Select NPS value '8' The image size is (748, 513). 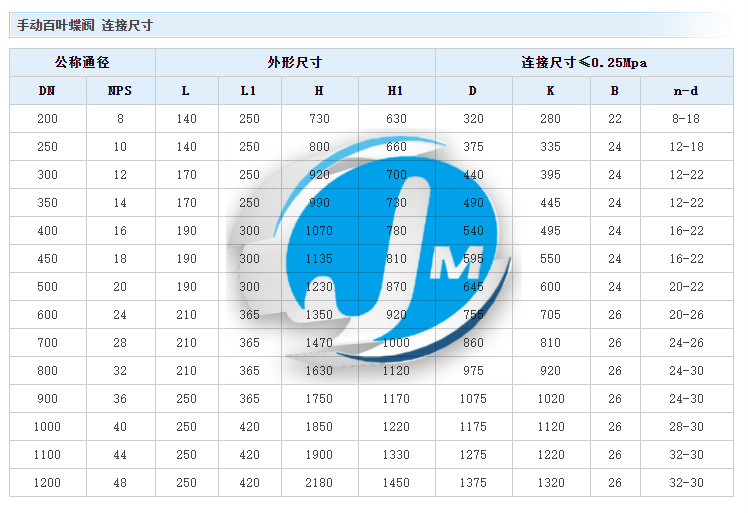pos(120,119)
